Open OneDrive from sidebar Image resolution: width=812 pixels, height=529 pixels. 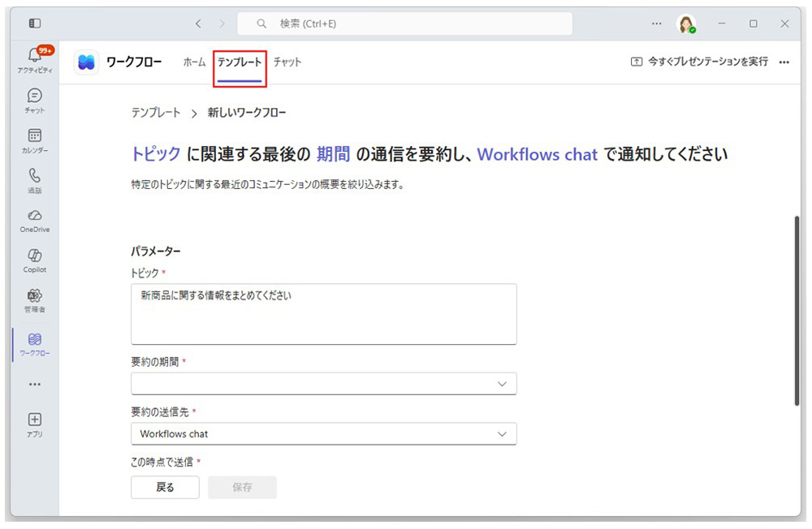pyautogui.click(x=35, y=221)
